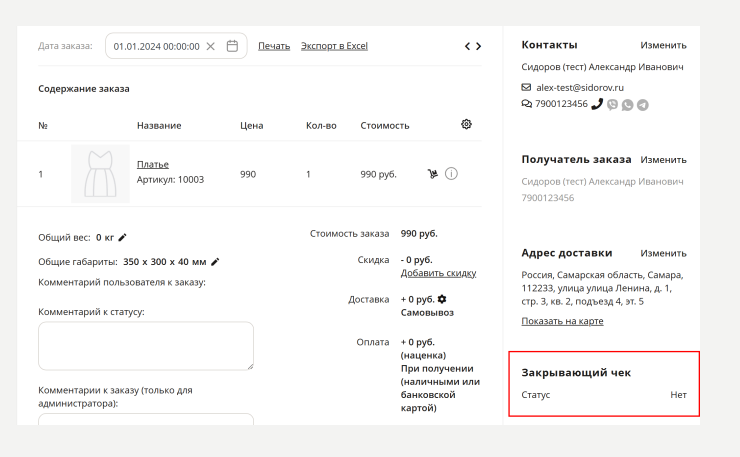The width and height of the screenshot is (740, 457).
Task: Click the admin order comments text area
Action: coord(146,419)
